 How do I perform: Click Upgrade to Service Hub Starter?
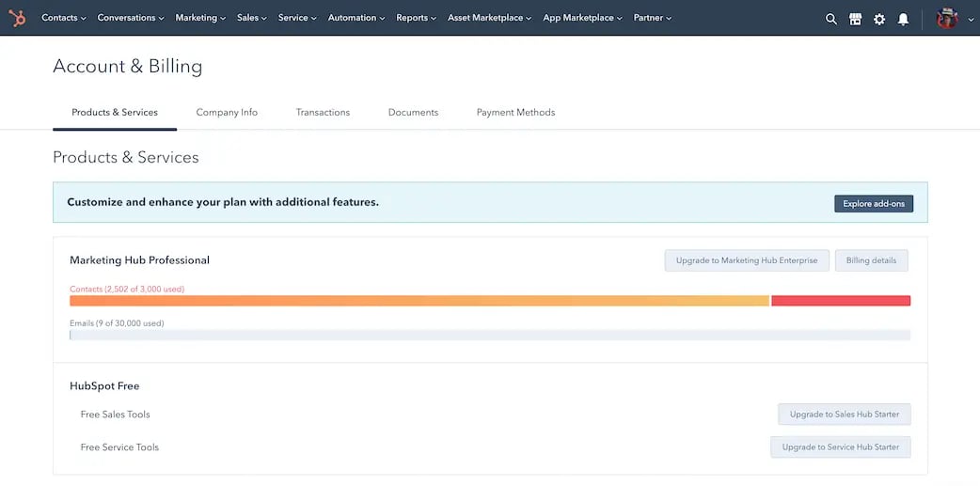click(x=840, y=447)
